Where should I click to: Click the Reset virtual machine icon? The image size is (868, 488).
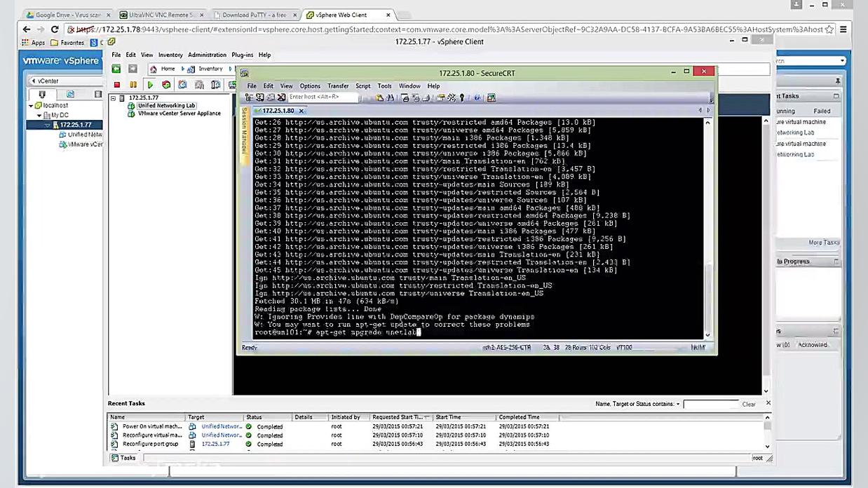click(x=166, y=85)
